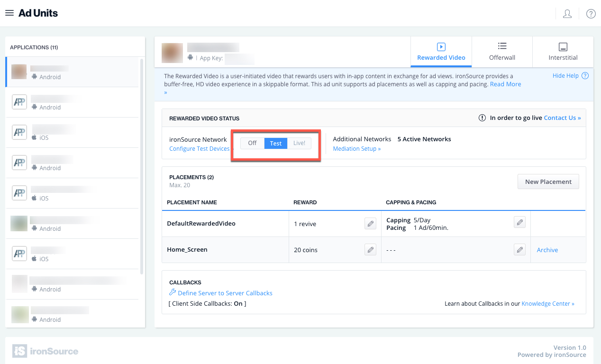Click the ironSource logo in the footer

46,351
